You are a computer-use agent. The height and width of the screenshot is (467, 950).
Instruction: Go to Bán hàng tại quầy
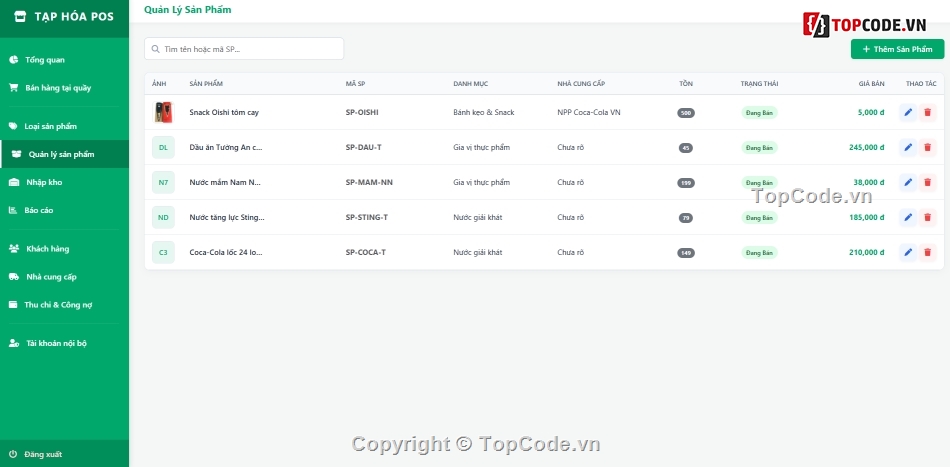[x=57, y=88]
